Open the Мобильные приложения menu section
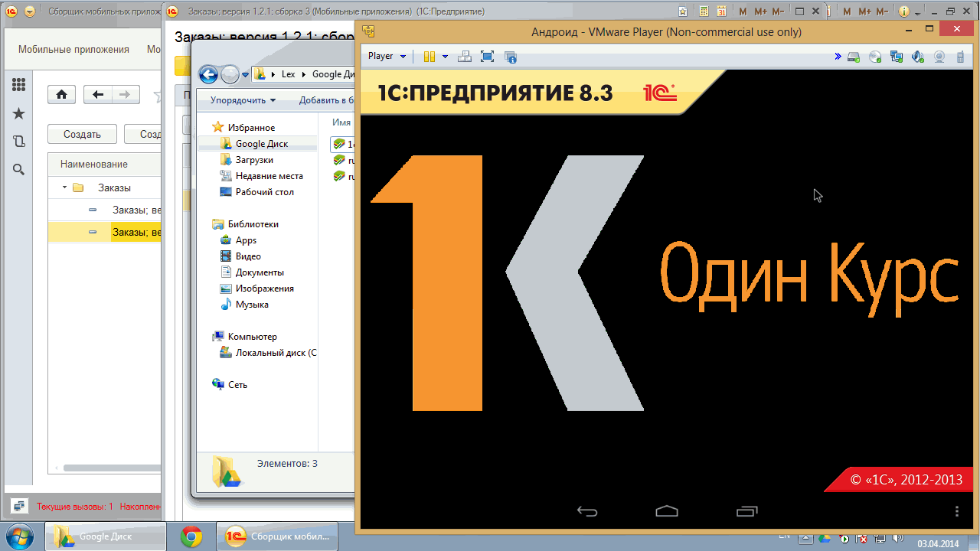 click(73, 50)
